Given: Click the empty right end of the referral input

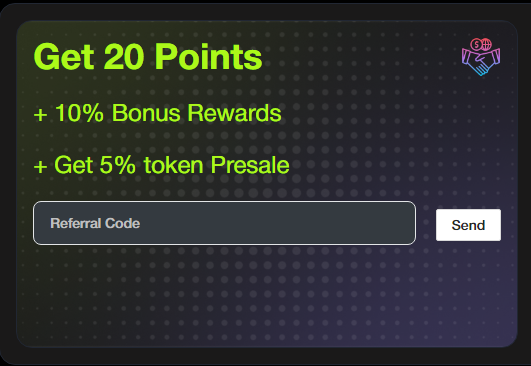Looking at the screenshot, I should point(373,223).
